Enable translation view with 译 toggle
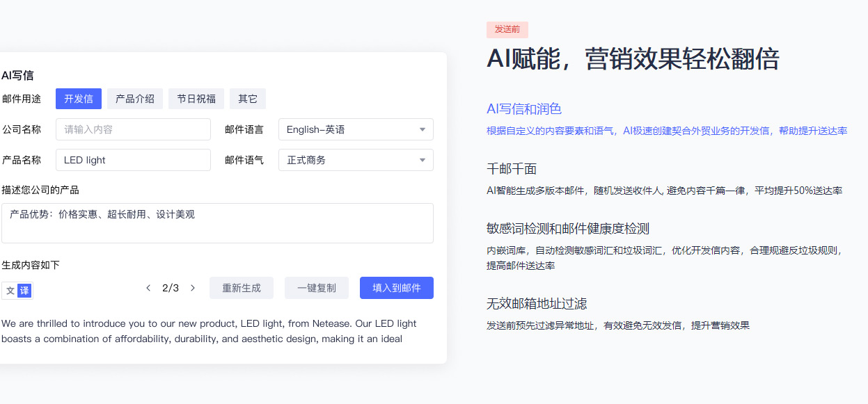Screen dimensions: 868x404 click(x=25, y=291)
